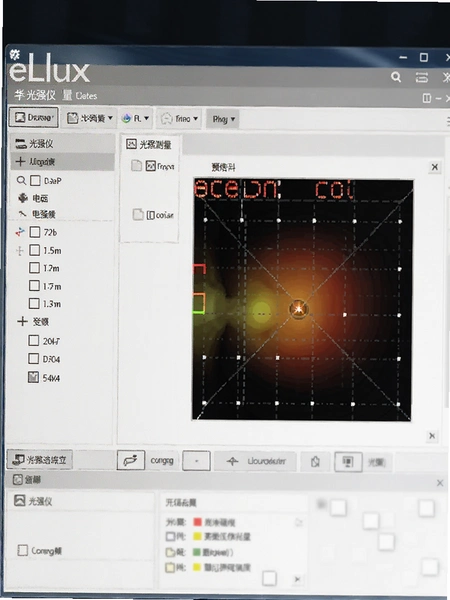Viewport: 450px width, 600px height.
Task: Uncheck the checked 54K4 checkbox
Action: (33, 377)
